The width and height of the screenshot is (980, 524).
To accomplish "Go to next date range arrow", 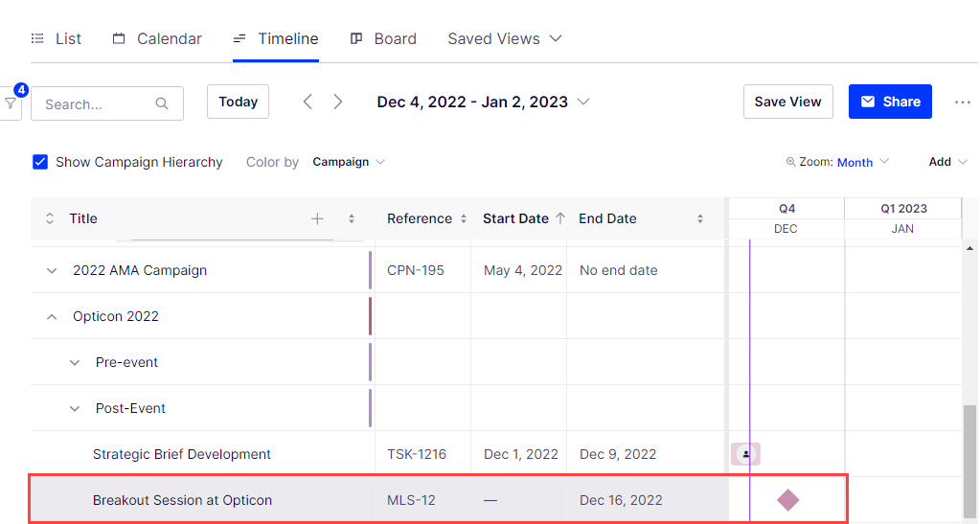I will [337, 102].
